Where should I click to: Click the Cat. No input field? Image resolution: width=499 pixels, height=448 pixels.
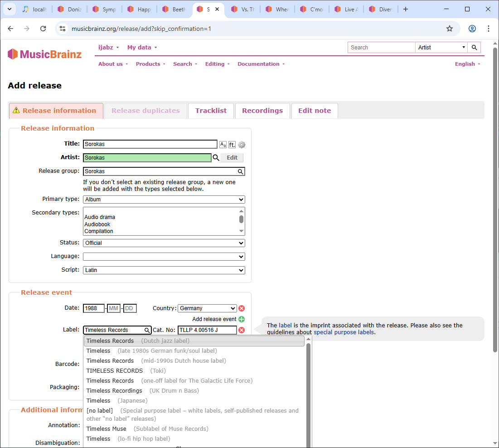point(207,330)
